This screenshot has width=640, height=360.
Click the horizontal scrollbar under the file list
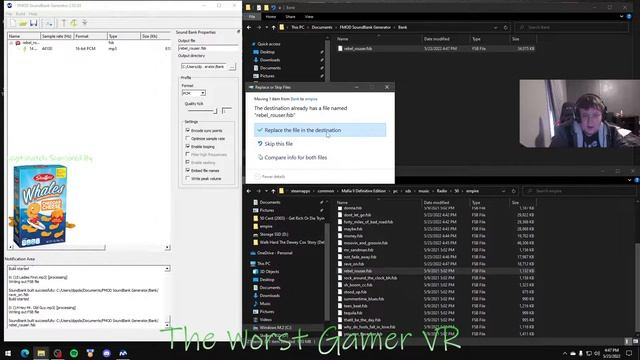click(x=59, y=248)
